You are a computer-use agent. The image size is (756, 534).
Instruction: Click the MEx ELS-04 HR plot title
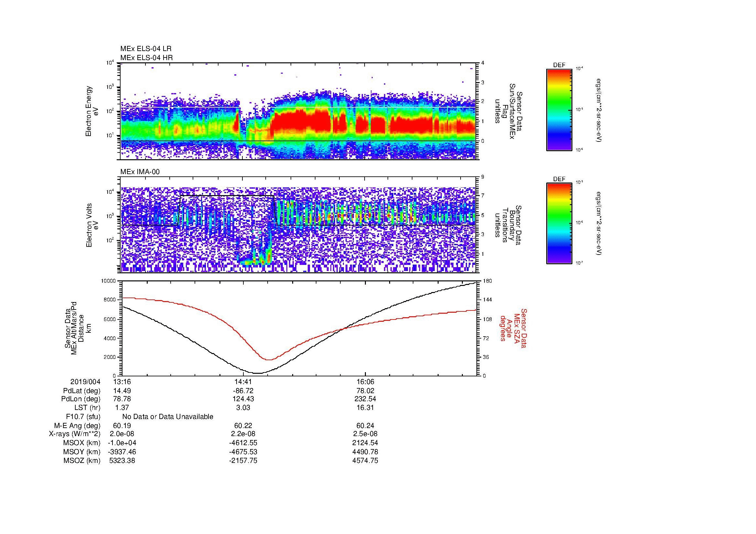click(x=146, y=58)
